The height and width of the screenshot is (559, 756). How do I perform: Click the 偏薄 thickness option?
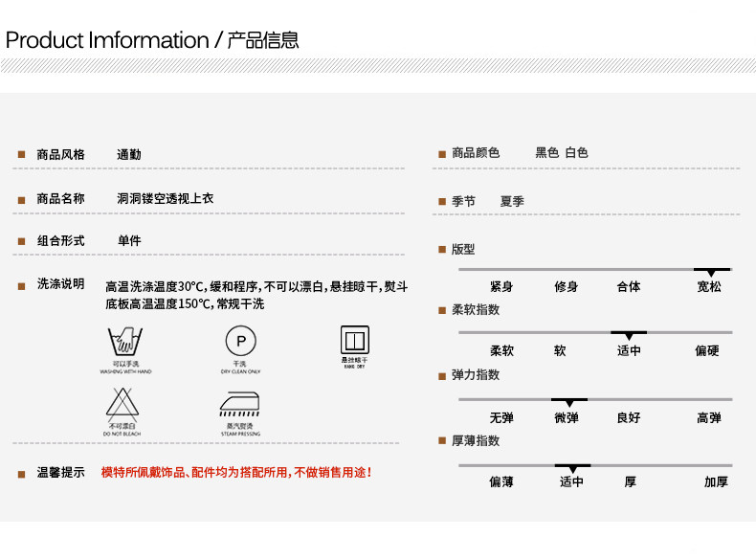(x=501, y=481)
